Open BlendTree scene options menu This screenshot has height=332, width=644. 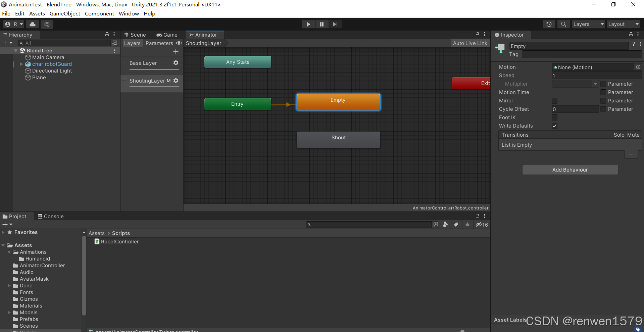[x=115, y=51]
